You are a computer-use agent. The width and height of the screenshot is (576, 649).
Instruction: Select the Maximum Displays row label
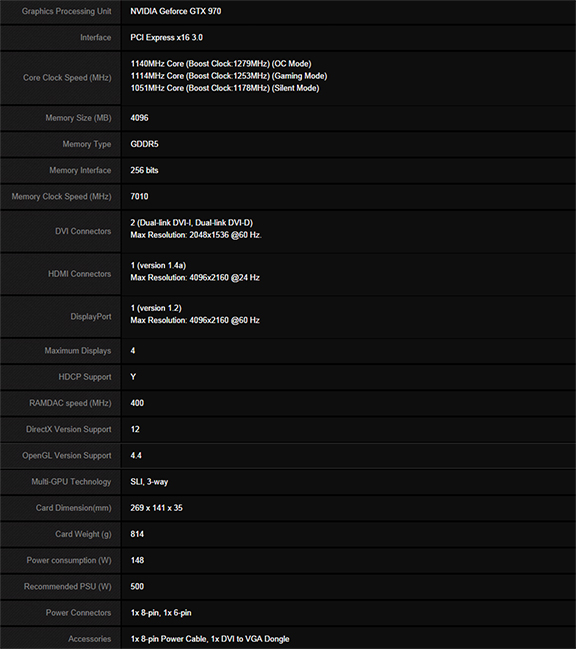(x=78, y=351)
